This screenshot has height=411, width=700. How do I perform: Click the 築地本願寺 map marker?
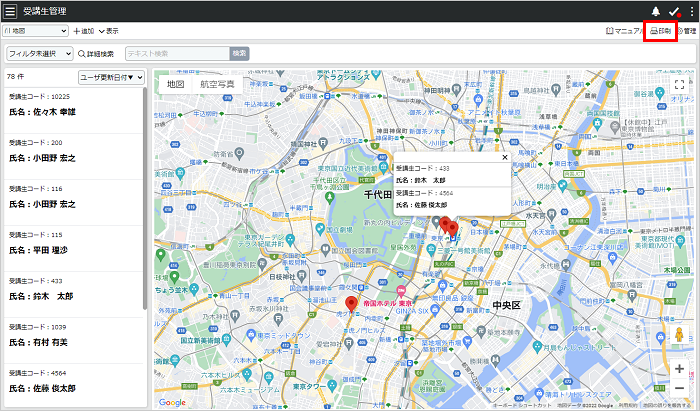pyautogui.click(x=481, y=331)
